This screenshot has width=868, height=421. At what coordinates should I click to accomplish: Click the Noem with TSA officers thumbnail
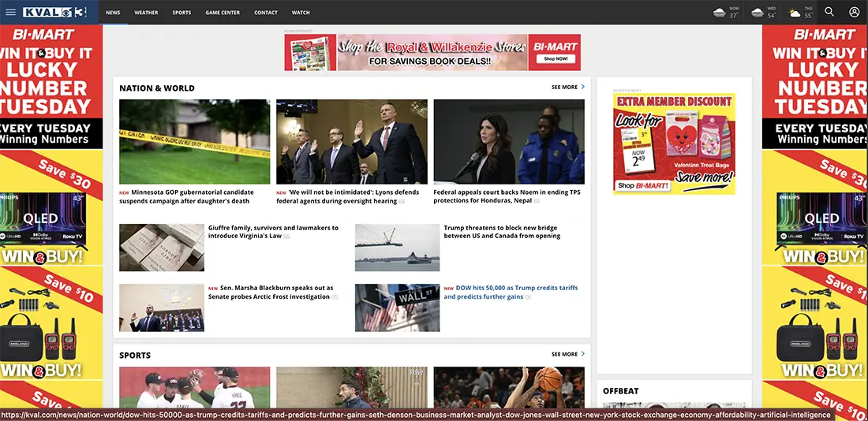[x=509, y=142]
